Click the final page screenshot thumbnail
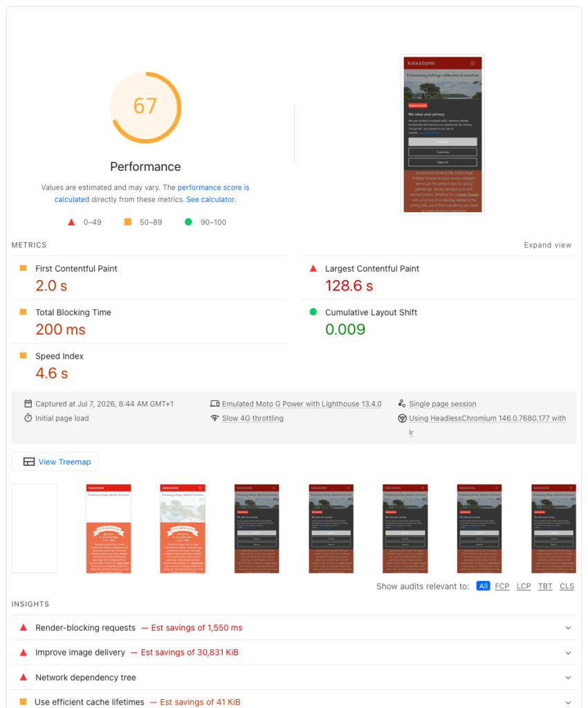Image resolution: width=588 pixels, height=708 pixels. [x=443, y=135]
